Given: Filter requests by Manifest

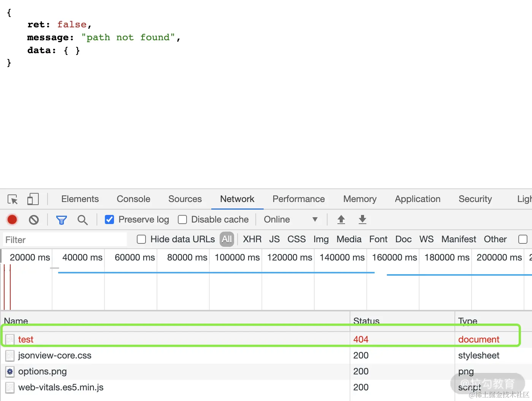Looking at the screenshot, I should 459,239.
